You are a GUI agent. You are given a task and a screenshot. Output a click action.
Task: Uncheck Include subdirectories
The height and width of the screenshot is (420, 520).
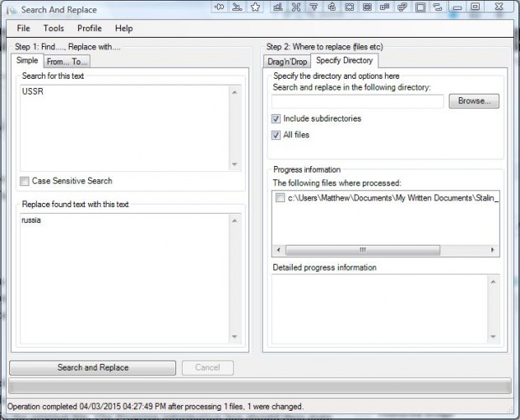[276, 119]
